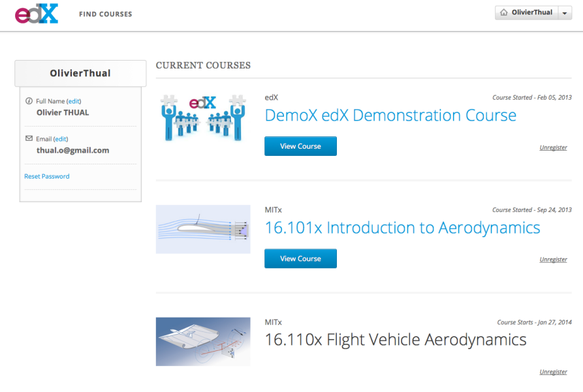Open the Find Courses menu item

[x=105, y=14]
